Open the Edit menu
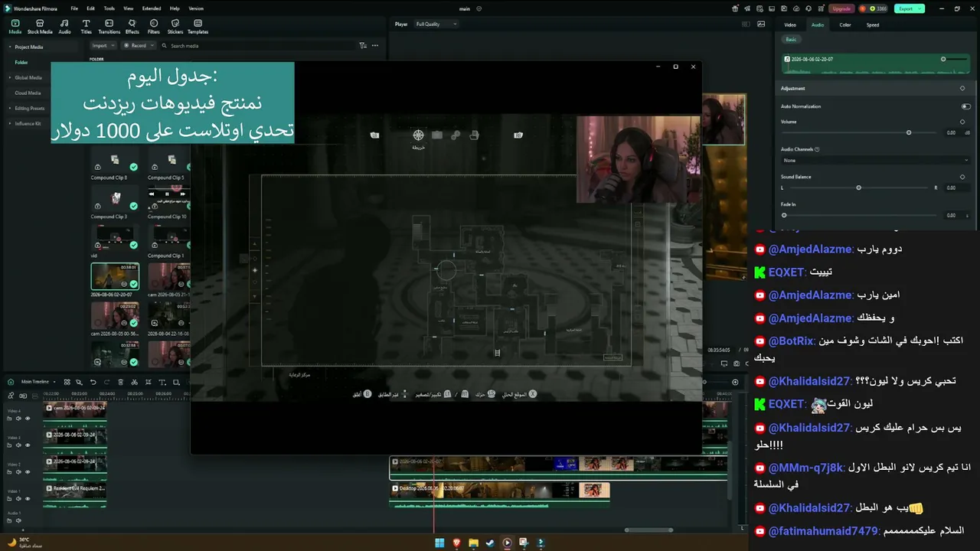980x551 pixels. click(x=91, y=8)
